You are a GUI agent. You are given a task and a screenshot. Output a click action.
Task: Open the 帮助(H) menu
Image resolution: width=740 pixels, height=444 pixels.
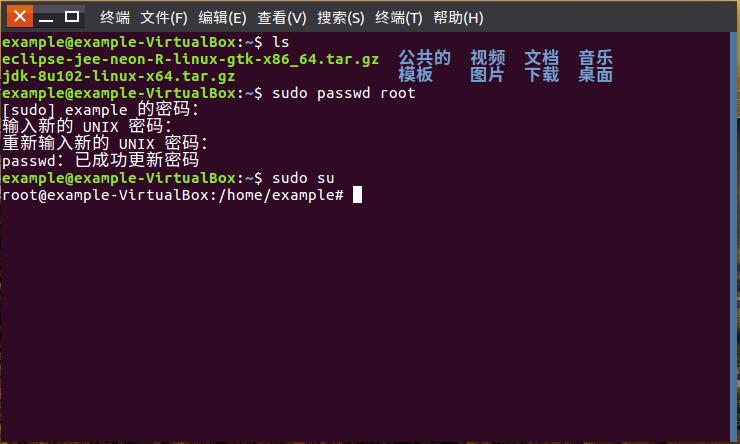pyautogui.click(x=458, y=18)
